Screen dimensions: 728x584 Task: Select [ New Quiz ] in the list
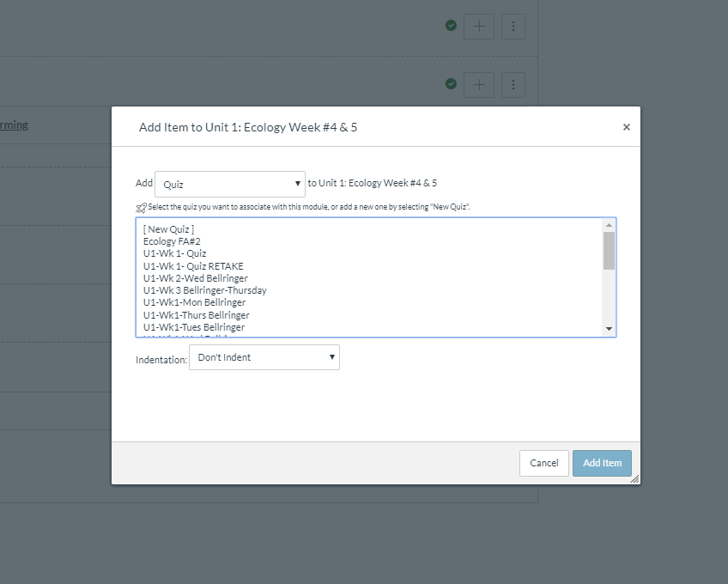(168, 229)
